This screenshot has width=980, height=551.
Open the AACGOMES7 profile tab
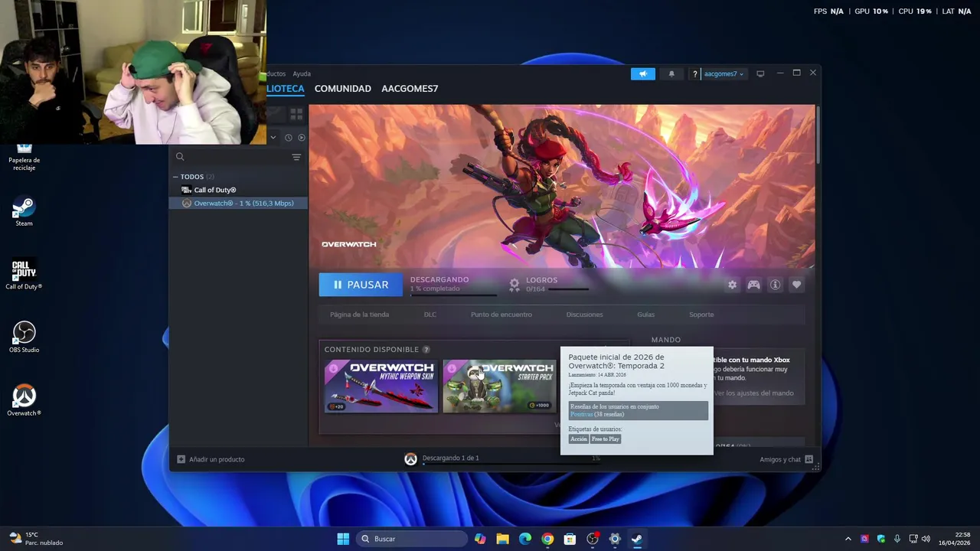[x=410, y=89]
